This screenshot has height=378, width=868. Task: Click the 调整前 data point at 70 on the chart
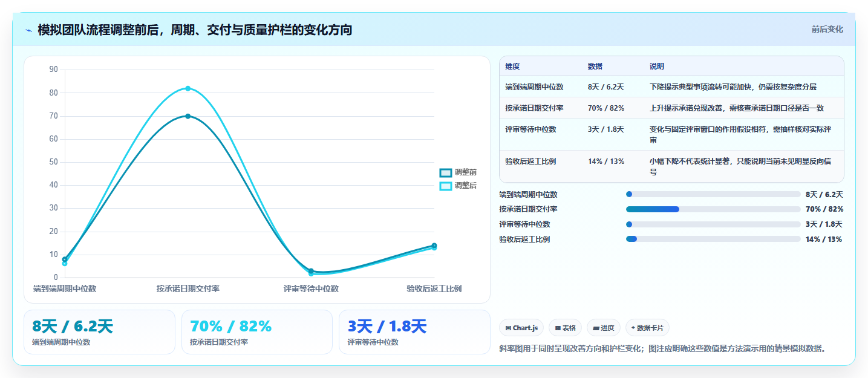[x=188, y=116]
